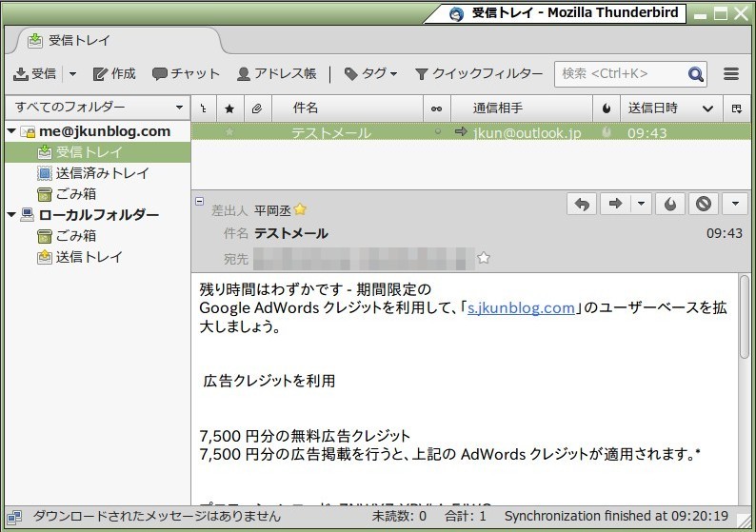Open the hamburger application menu
The height and width of the screenshot is (532, 756).
tap(731, 73)
